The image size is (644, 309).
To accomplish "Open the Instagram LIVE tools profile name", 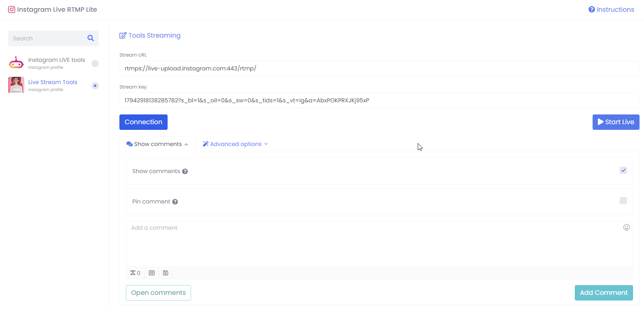I will pos(57,60).
